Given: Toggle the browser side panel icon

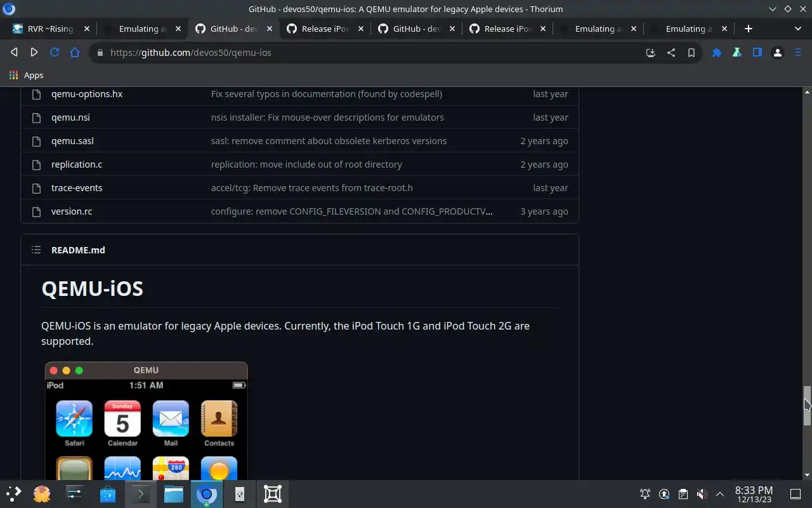Looking at the screenshot, I should [x=757, y=53].
